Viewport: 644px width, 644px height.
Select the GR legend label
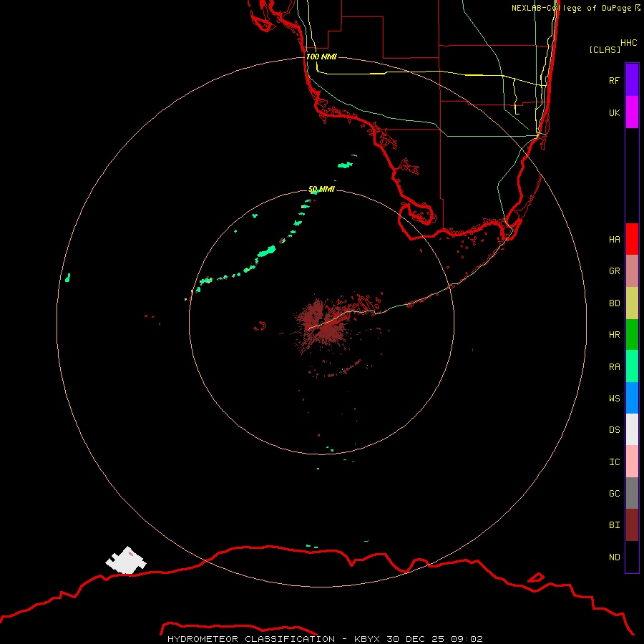pos(614,271)
